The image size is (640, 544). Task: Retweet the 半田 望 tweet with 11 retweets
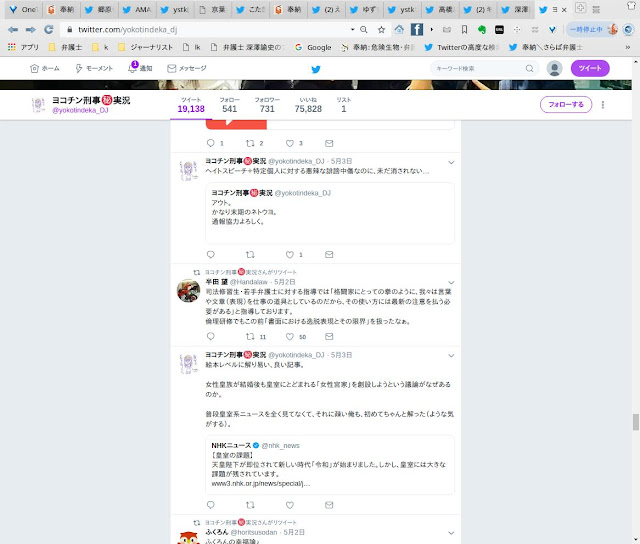click(x=250, y=336)
